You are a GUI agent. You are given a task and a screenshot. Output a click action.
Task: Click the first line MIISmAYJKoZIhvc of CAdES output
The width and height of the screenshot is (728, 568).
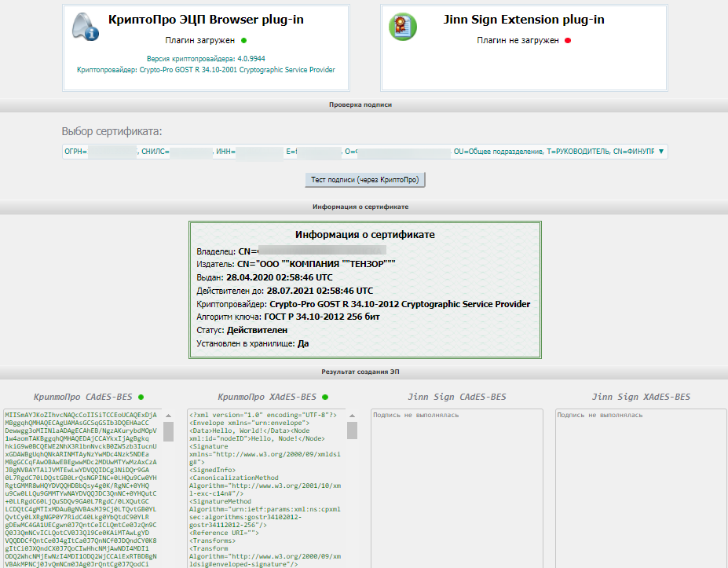tap(81, 416)
